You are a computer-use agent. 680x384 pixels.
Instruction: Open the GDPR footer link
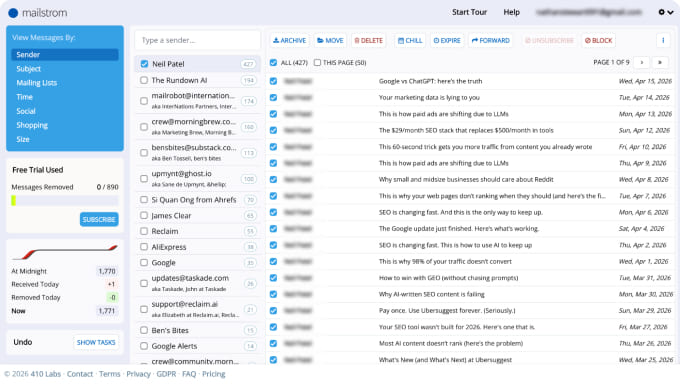[x=167, y=374]
